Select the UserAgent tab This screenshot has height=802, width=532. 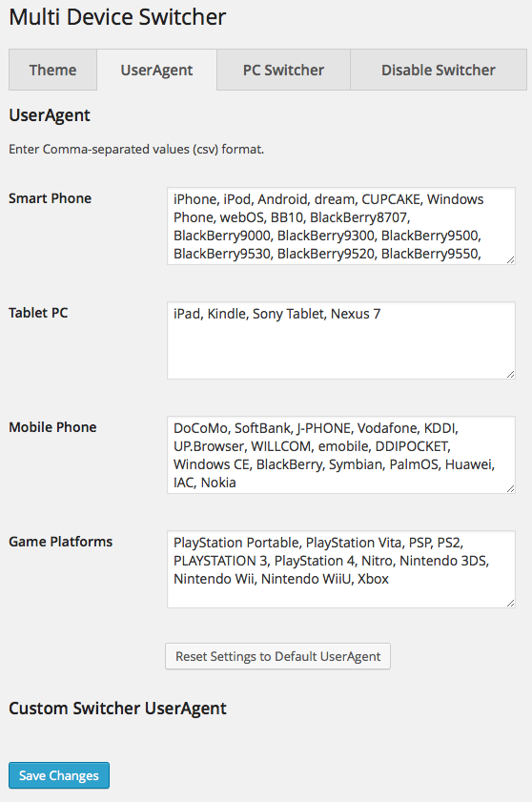click(156, 70)
